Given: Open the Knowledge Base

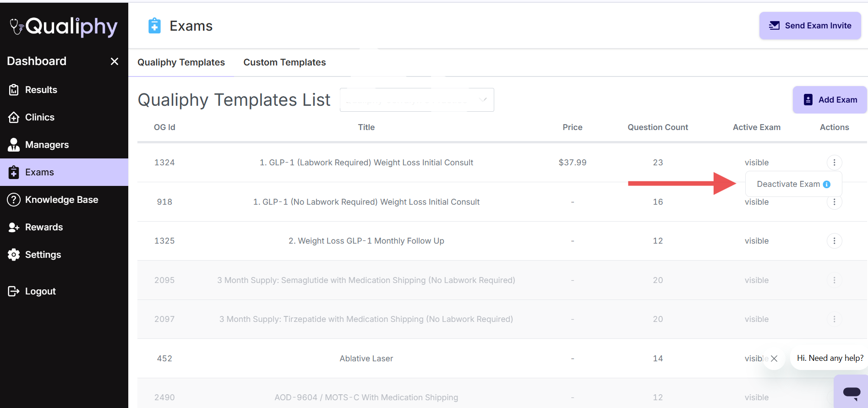Looking at the screenshot, I should click(x=64, y=200).
